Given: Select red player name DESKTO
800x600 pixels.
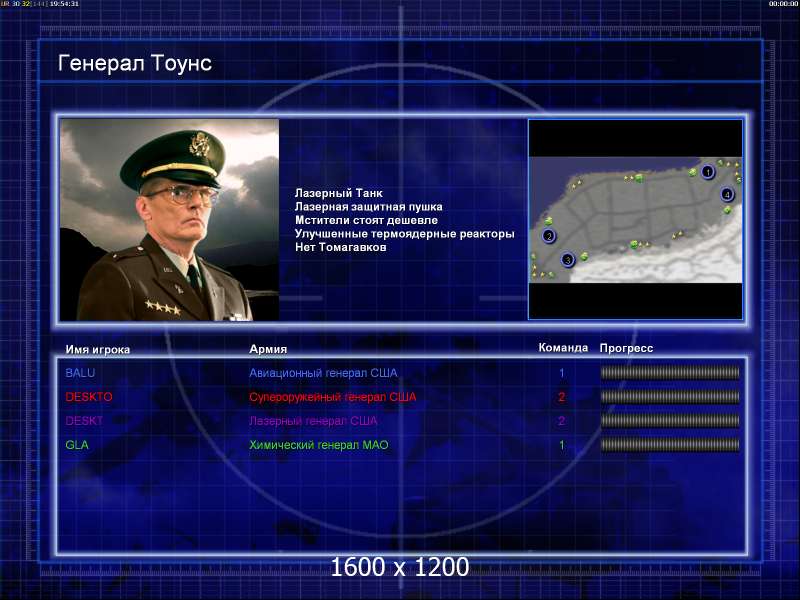Looking at the screenshot, I should pos(89,396).
